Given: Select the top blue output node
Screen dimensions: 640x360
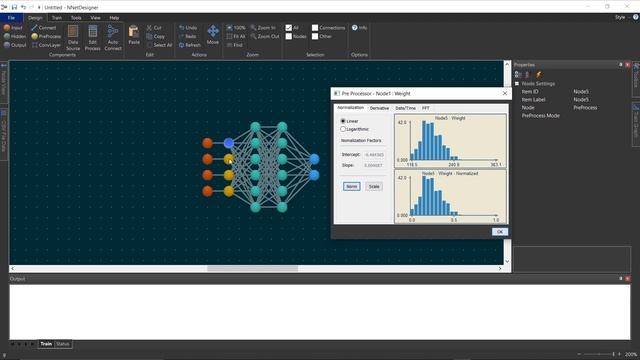Looking at the screenshot, I should coord(314,159).
